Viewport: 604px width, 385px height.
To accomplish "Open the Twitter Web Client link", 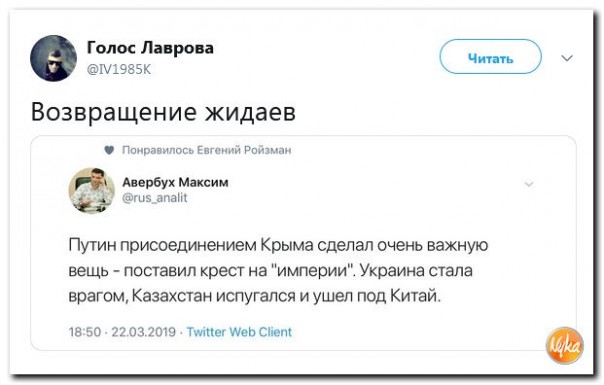I will click(239, 332).
